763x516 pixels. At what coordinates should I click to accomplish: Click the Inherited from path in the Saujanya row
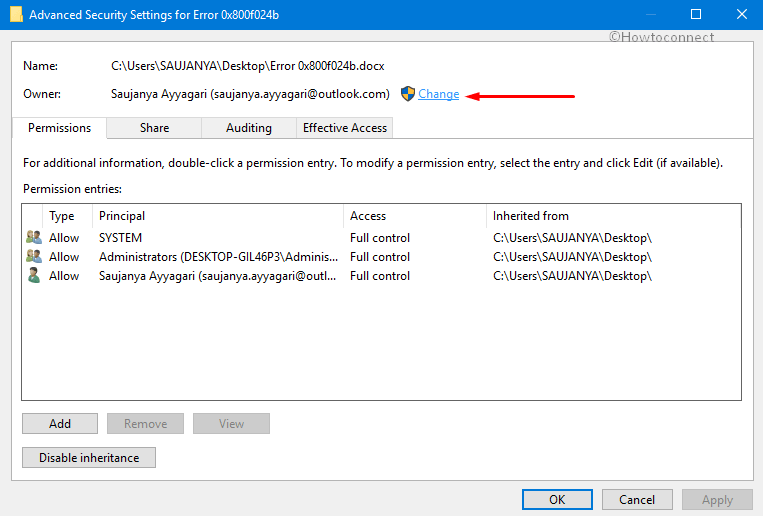pyautogui.click(x=572, y=276)
